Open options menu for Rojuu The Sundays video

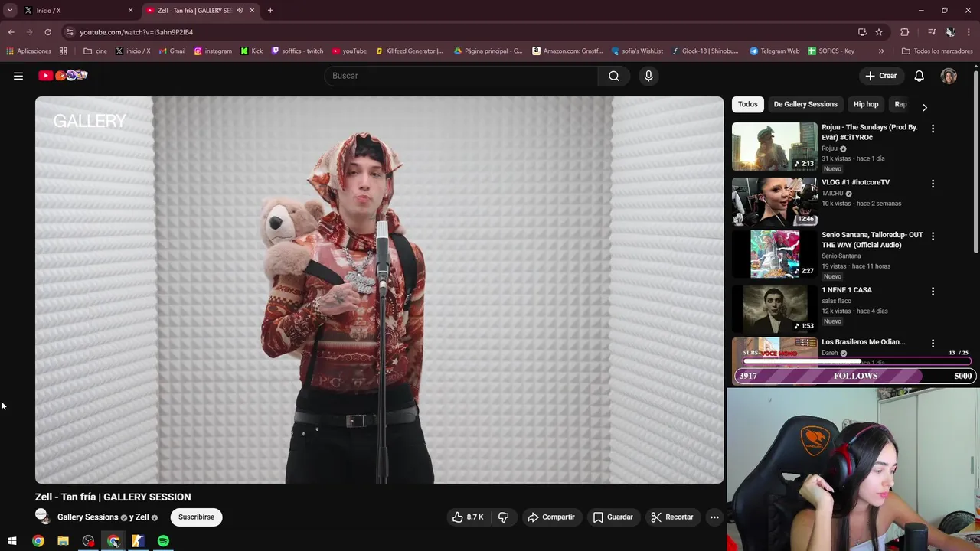click(x=933, y=129)
